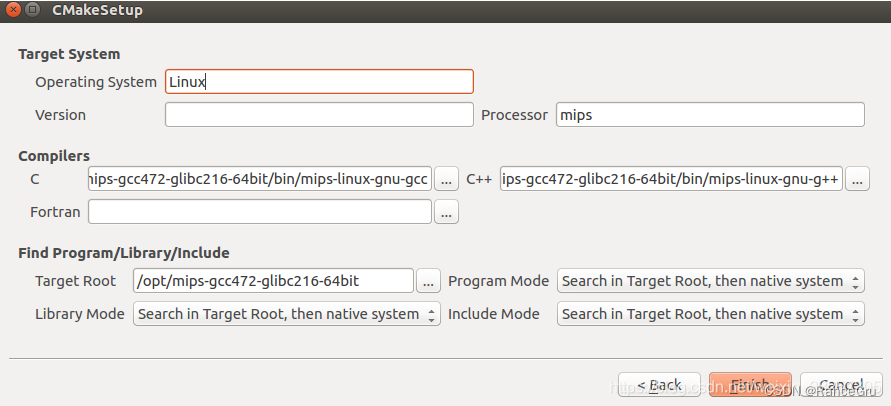Click the Processor field containing mips

[x=710, y=115]
